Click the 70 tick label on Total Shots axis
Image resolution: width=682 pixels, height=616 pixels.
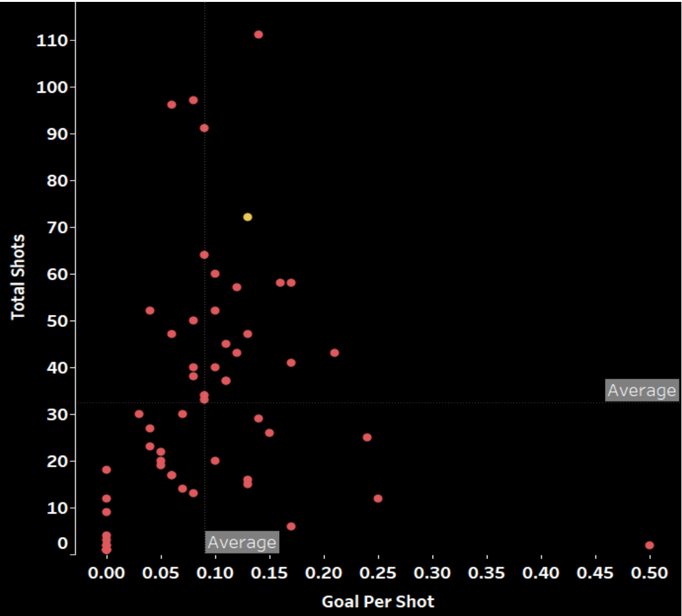point(57,227)
